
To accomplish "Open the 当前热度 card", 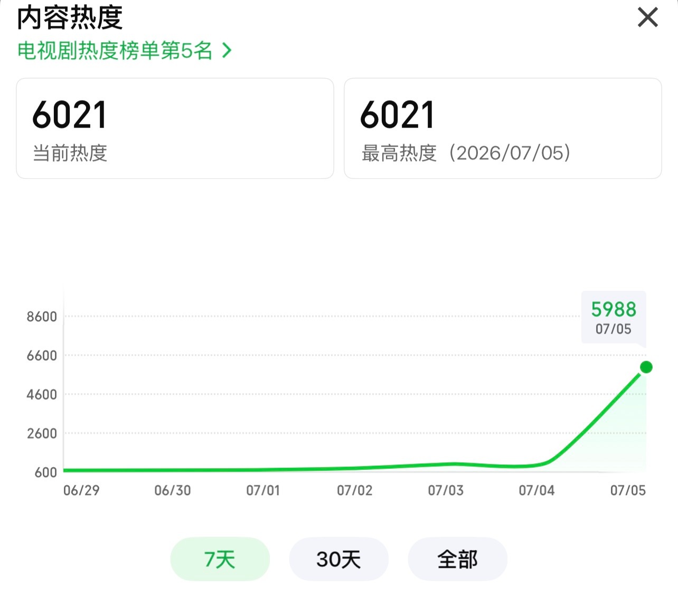I will click(x=175, y=128).
